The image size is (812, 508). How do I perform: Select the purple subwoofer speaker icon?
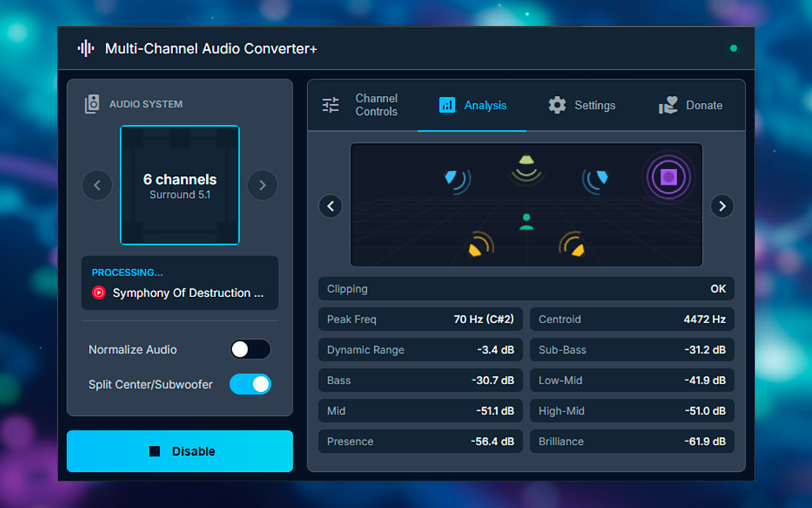point(668,177)
